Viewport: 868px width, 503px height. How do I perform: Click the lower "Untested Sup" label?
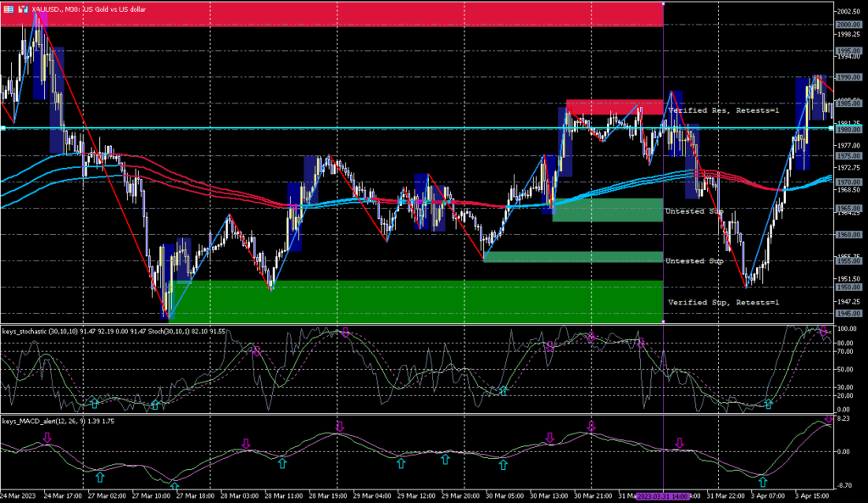click(693, 261)
